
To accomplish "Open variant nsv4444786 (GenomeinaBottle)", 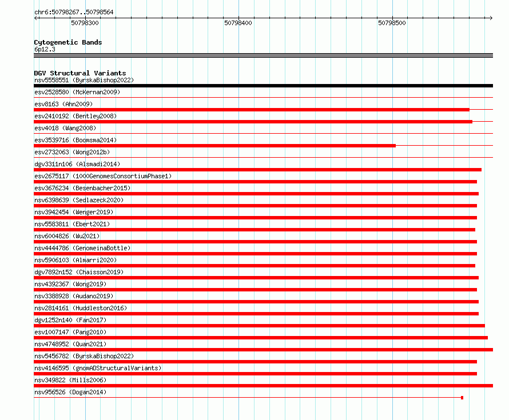I will coord(82,248).
